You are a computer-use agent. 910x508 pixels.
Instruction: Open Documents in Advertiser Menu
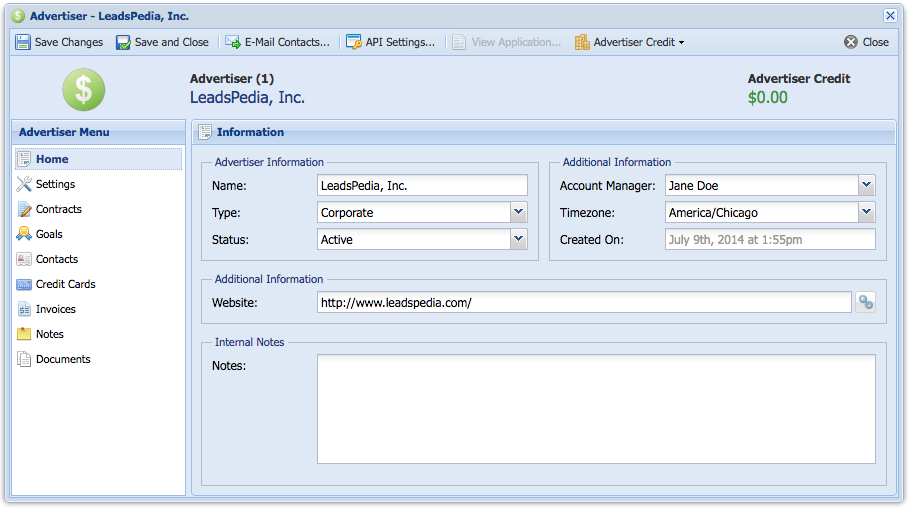tap(98, 359)
